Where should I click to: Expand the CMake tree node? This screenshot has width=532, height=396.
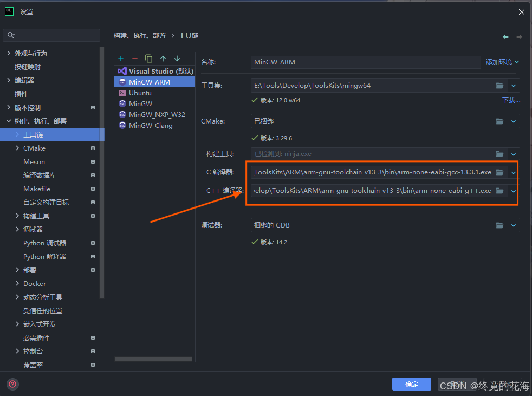pos(17,148)
